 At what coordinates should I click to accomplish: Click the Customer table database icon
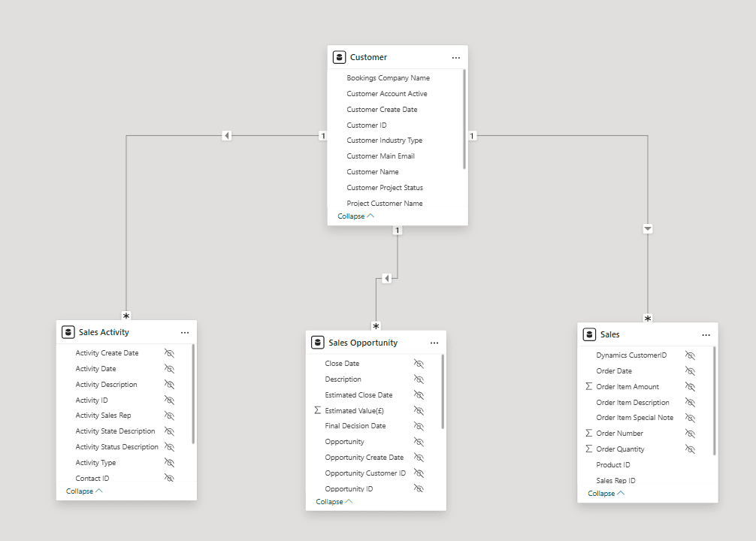[x=340, y=57]
